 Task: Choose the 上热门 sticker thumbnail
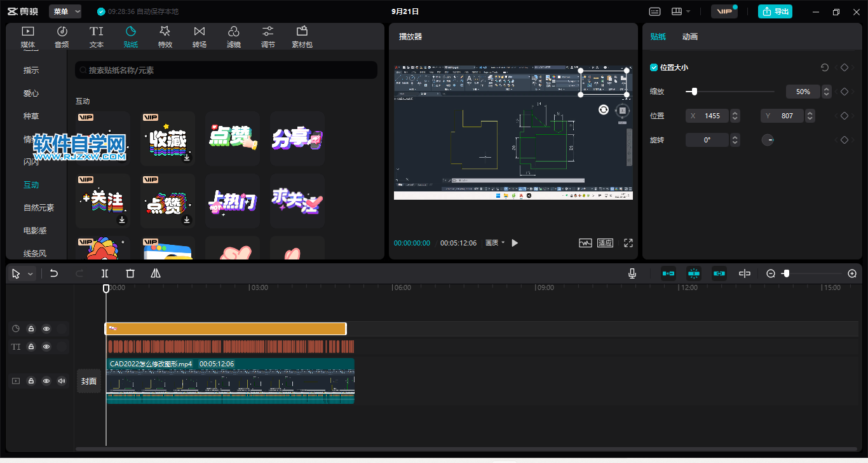[233, 201]
